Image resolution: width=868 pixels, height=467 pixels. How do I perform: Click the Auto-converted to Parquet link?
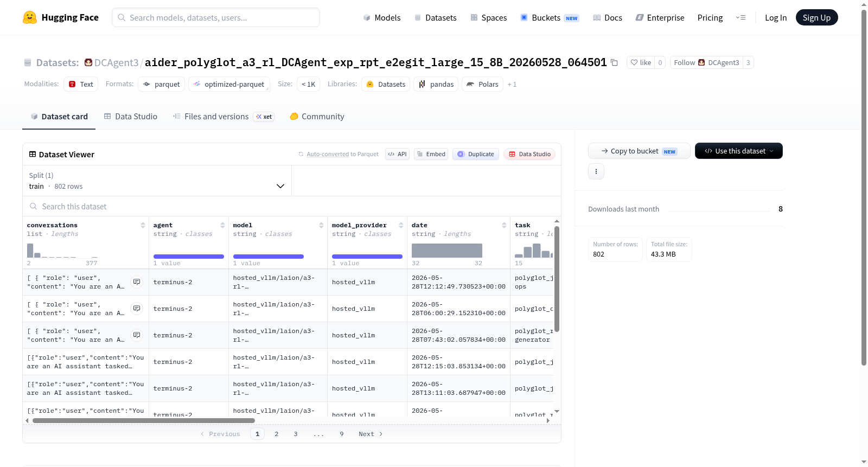342,154
